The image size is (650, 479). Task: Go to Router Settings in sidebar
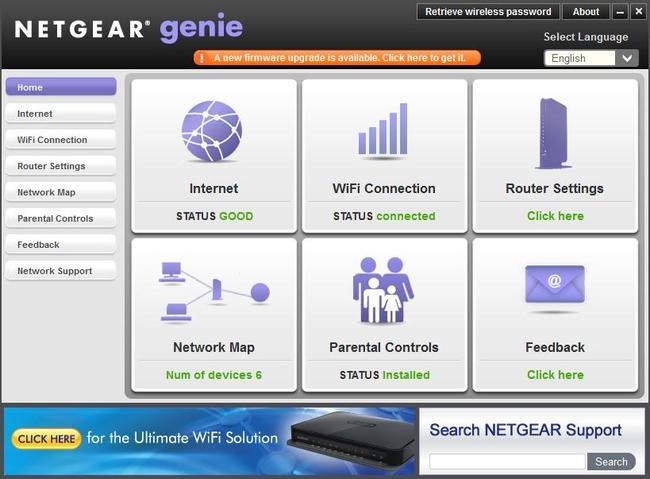[x=61, y=165]
